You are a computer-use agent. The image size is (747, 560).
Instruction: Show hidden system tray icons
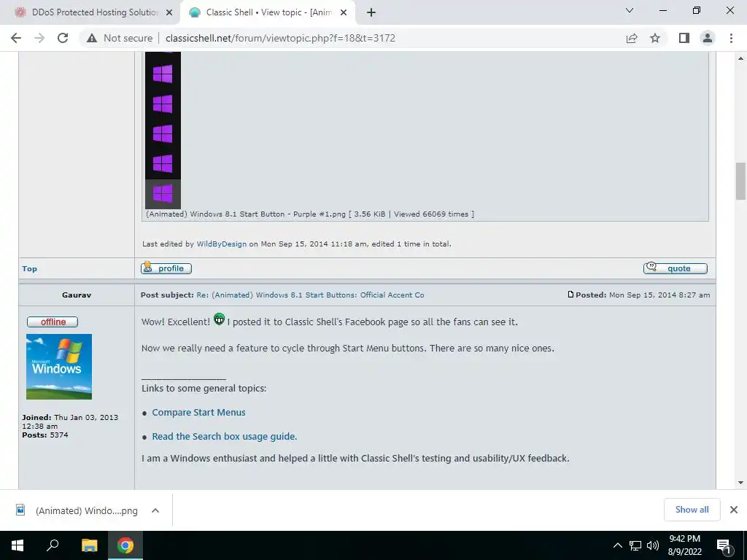pyautogui.click(x=617, y=545)
